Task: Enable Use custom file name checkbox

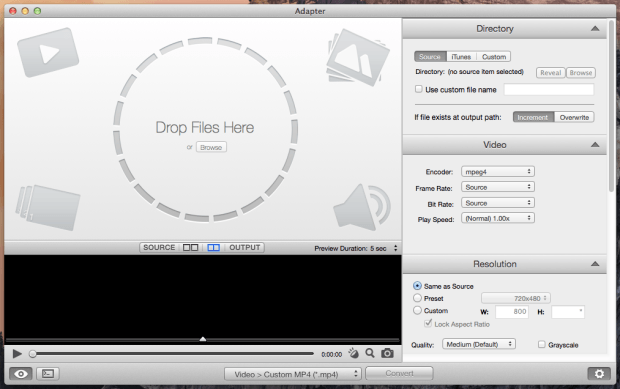Action: pyautogui.click(x=419, y=89)
